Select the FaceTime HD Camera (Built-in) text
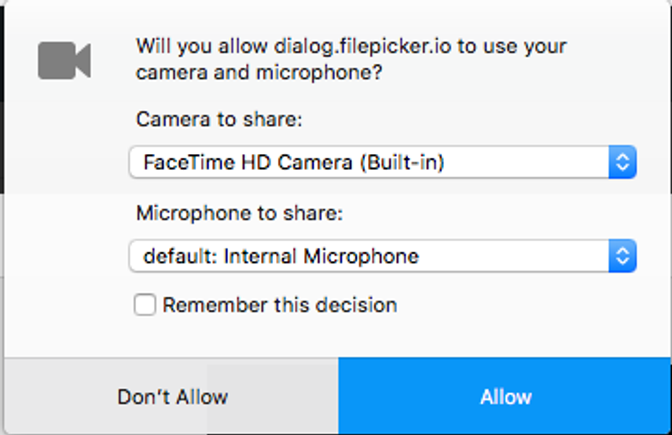The height and width of the screenshot is (435, 672). (x=293, y=161)
